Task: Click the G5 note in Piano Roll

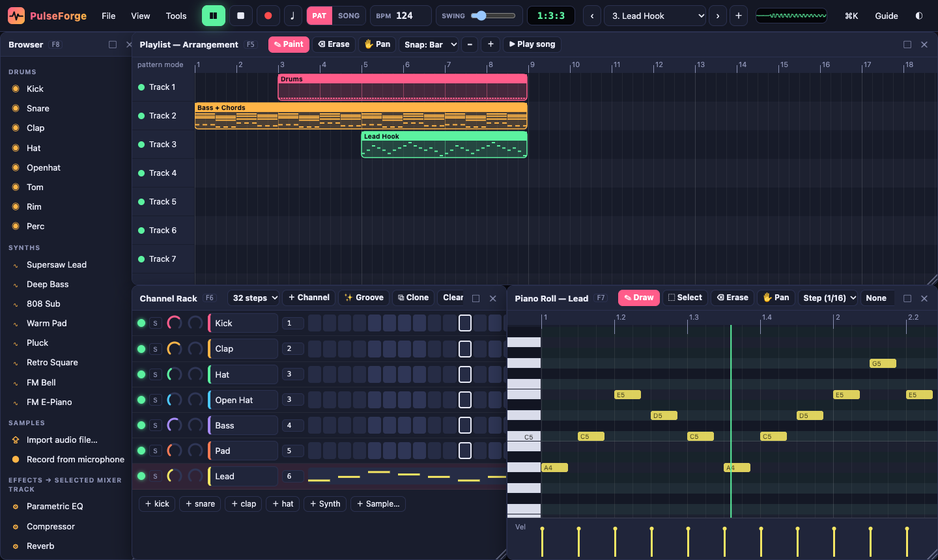Action: pyautogui.click(x=883, y=363)
